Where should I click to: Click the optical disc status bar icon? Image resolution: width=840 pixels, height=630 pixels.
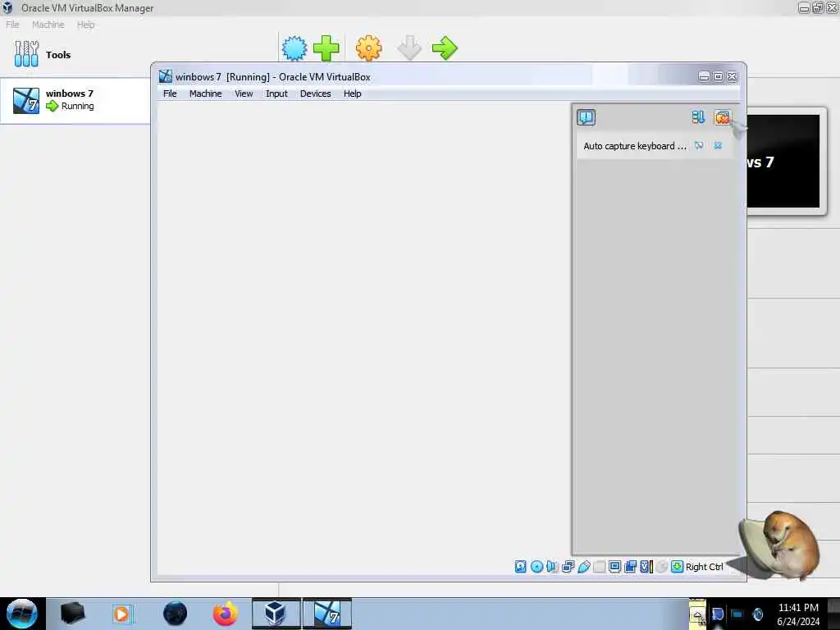[x=536, y=567]
